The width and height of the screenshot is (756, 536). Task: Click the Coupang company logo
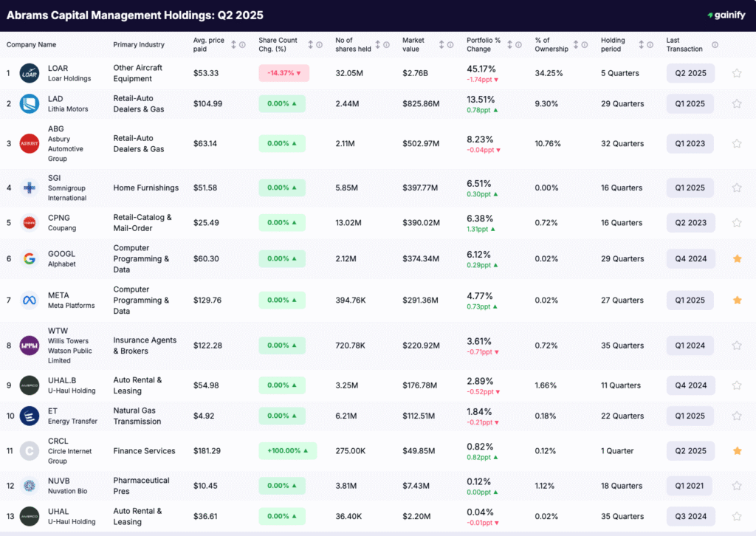(30, 223)
